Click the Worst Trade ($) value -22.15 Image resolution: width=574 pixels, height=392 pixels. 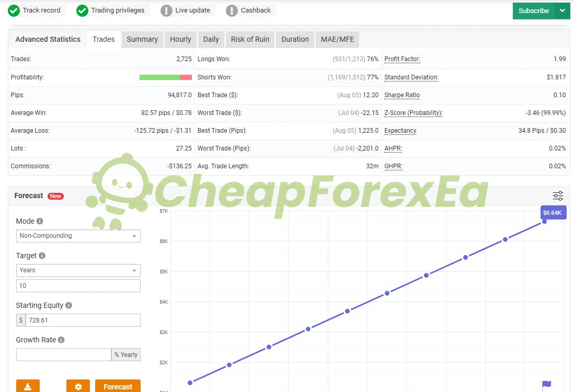pyautogui.click(x=370, y=113)
